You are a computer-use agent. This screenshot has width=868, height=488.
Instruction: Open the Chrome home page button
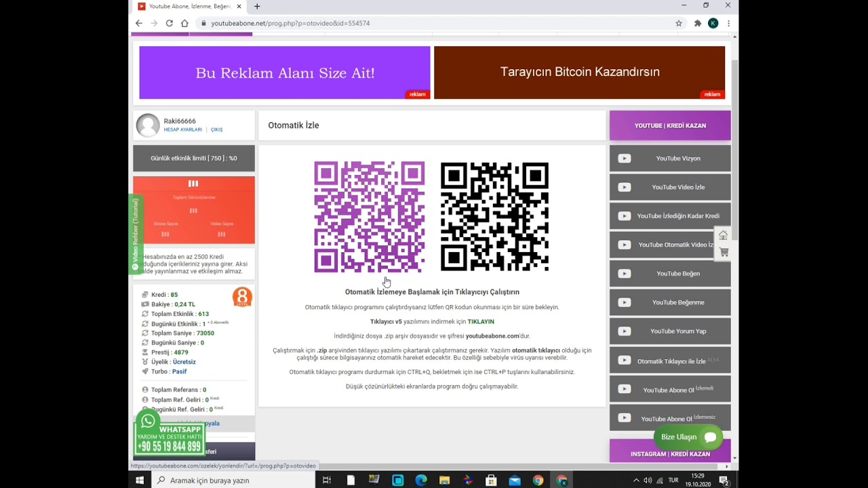point(184,23)
